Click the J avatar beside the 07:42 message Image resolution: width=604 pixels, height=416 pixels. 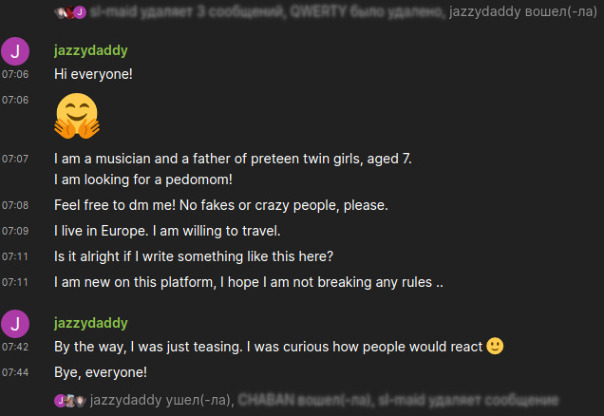tap(16, 324)
